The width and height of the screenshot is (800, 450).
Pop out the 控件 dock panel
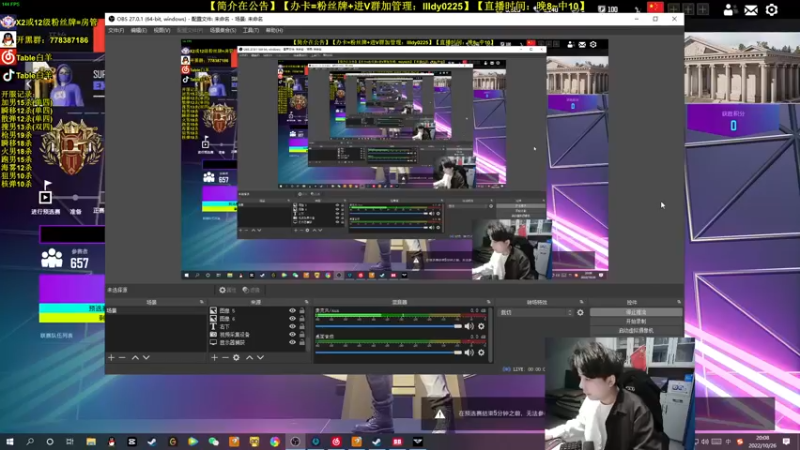coord(679,303)
